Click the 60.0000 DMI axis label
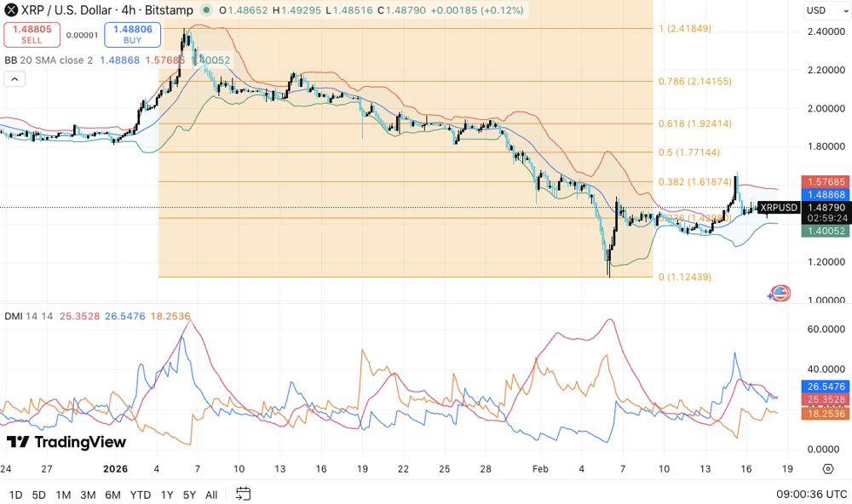 (826, 329)
